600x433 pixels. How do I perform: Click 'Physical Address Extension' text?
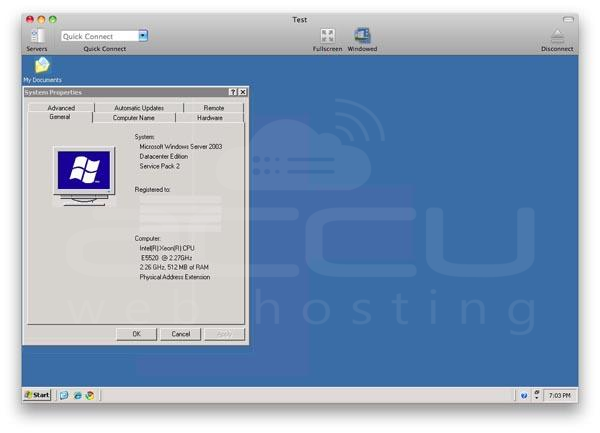(x=174, y=277)
